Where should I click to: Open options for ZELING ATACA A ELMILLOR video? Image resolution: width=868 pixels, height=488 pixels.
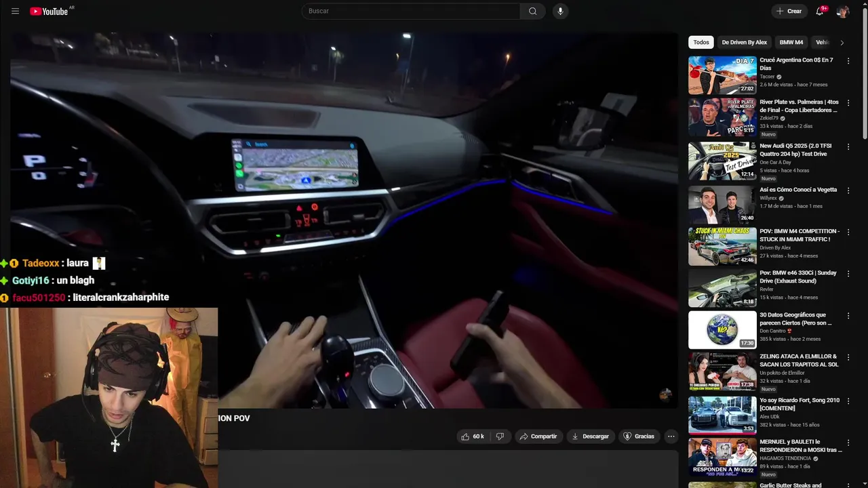pos(848,357)
